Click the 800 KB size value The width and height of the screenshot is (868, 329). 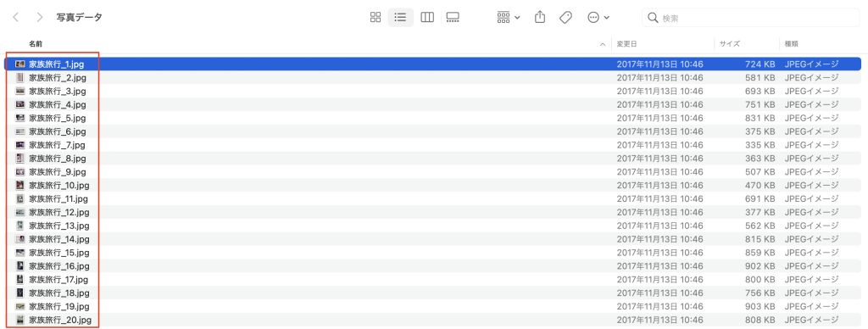coord(759,279)
